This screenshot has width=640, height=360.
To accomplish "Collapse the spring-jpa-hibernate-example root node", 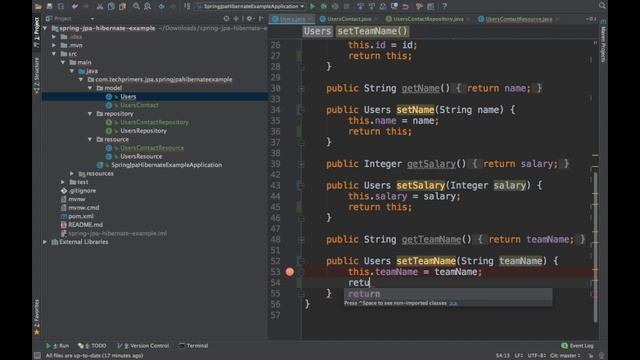I will (45, 28).
